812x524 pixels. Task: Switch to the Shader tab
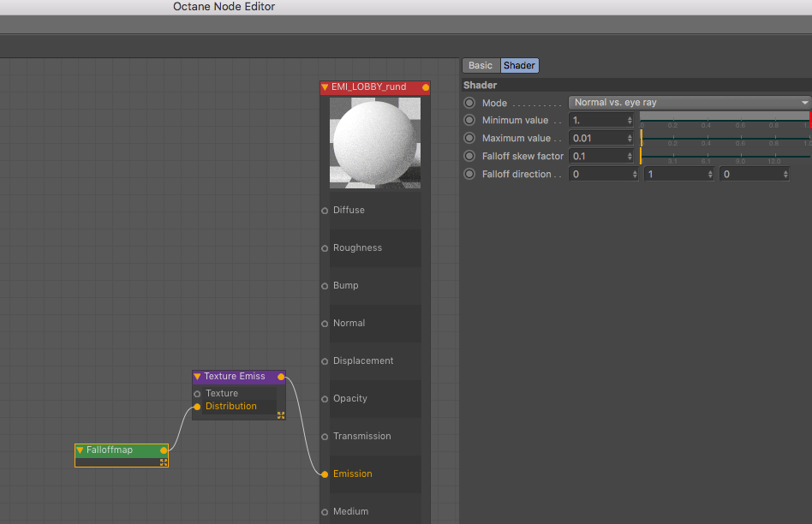tap(519, 65)
